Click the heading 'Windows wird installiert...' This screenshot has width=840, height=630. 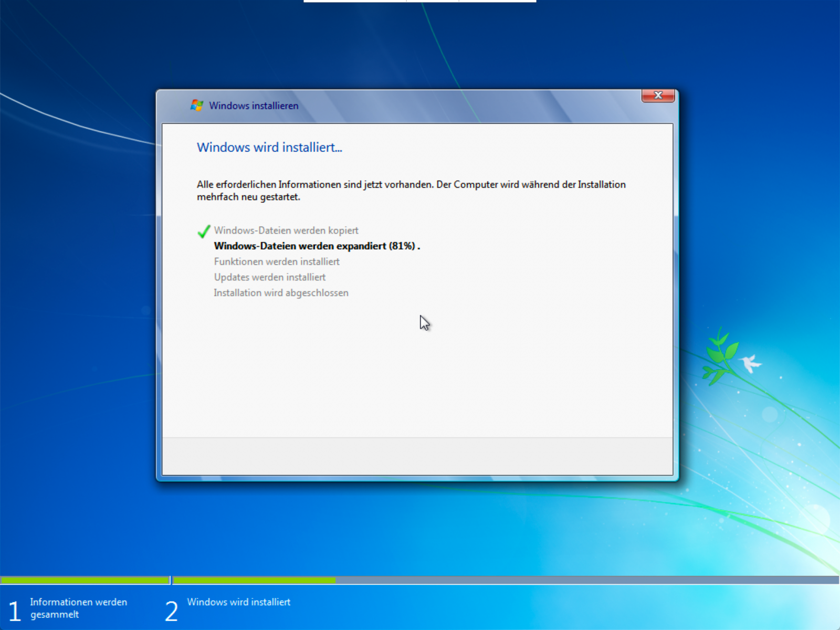(x=269, y=148)
